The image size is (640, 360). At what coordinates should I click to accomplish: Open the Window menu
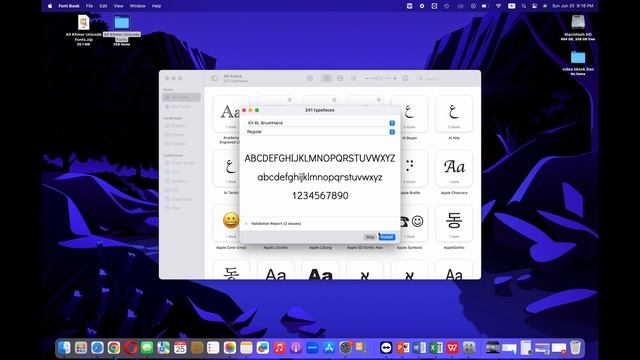point(138,6)
